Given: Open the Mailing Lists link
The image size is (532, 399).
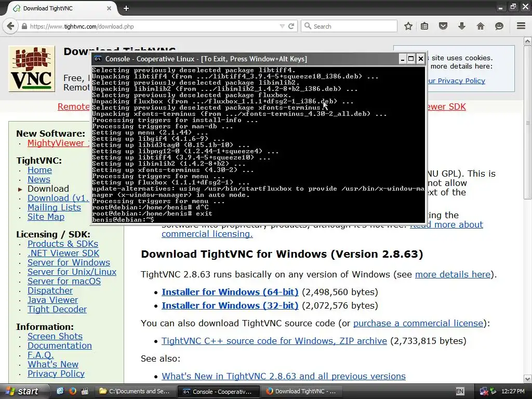Looking at the screenshot, I should (54, 207).
